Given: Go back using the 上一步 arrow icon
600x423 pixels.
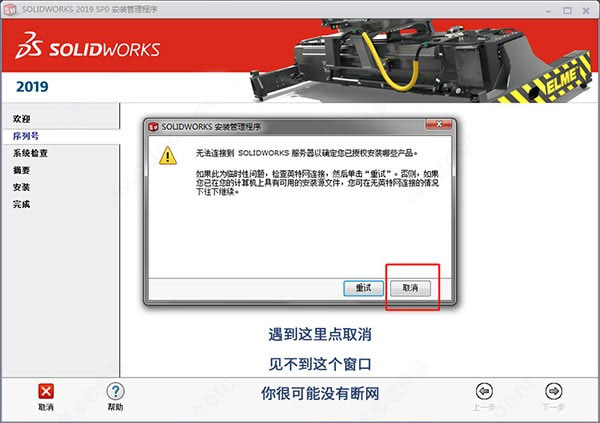Looking at the screenshot, I should click(484, 391).
